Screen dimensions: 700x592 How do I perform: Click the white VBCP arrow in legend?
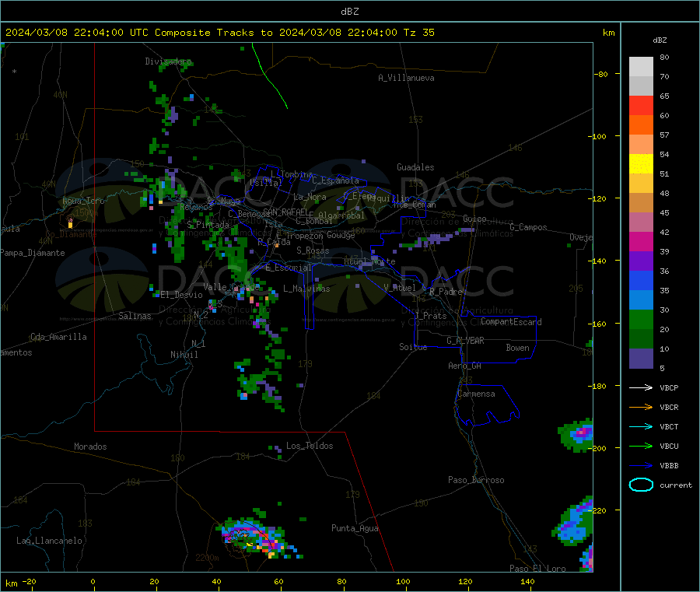(641, 387)
